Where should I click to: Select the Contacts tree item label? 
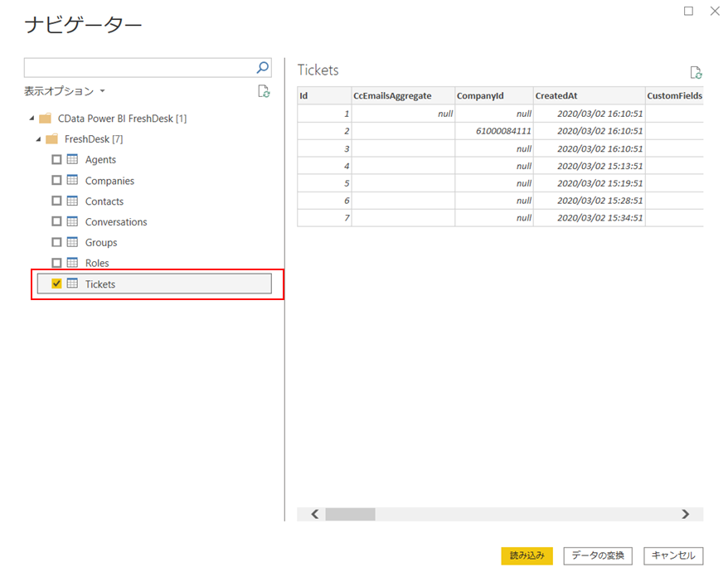[104, 201]
